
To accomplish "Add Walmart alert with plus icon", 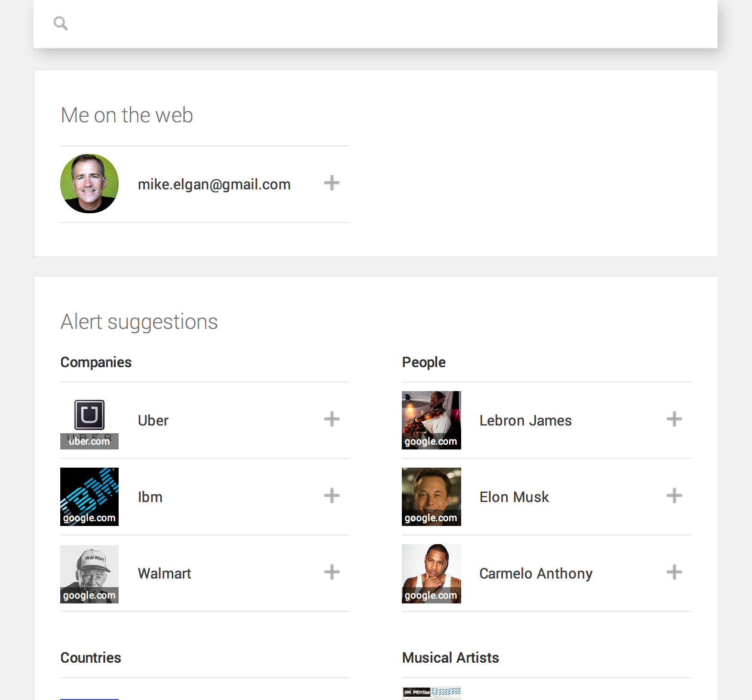I will [x=332, y=572].
